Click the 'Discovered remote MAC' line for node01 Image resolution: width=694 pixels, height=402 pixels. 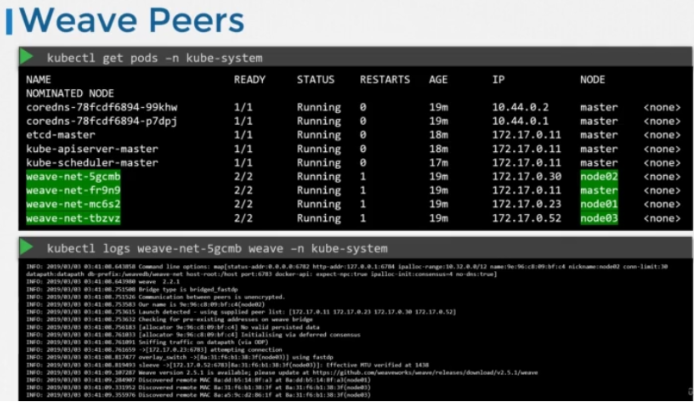click(198, 380)
